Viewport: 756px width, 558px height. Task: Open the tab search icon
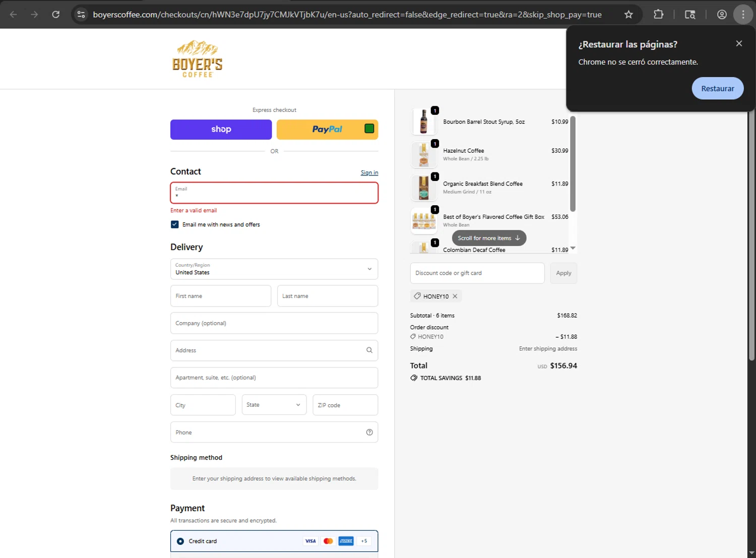(690, 15)
